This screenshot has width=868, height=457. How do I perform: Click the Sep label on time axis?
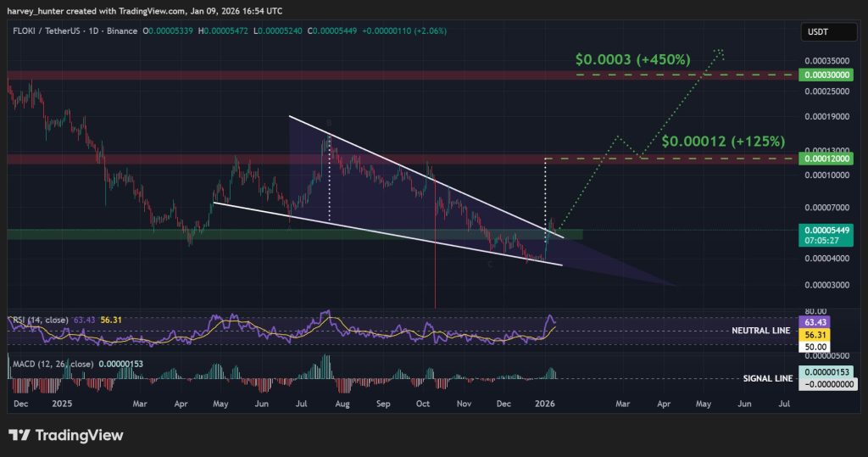pos(383,404)
